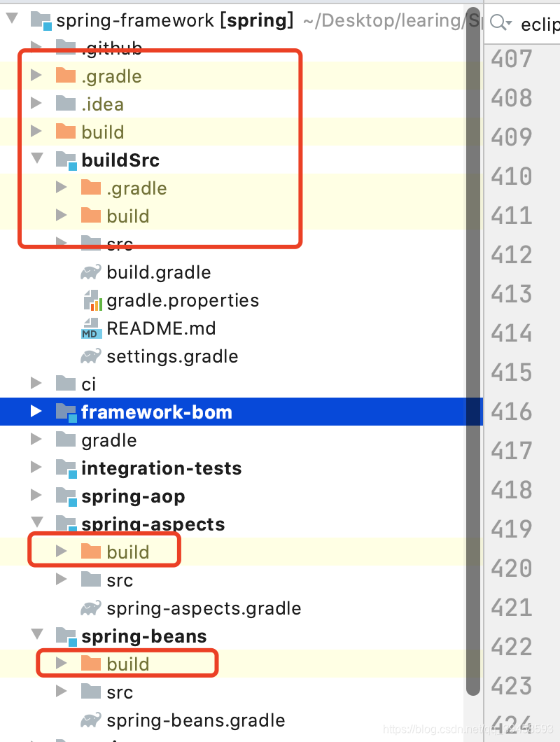This screenshot has width=560, height=742.
Task: Expand build folder under spring-beans
Action: pyautogui.click(x=61, y=663)
